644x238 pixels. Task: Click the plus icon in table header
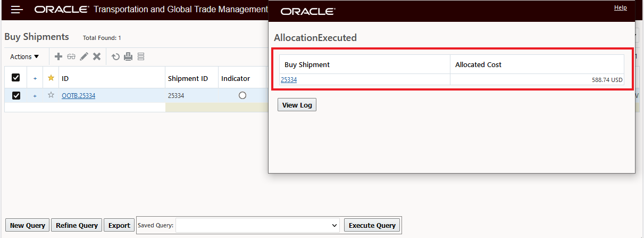point(35,78)
